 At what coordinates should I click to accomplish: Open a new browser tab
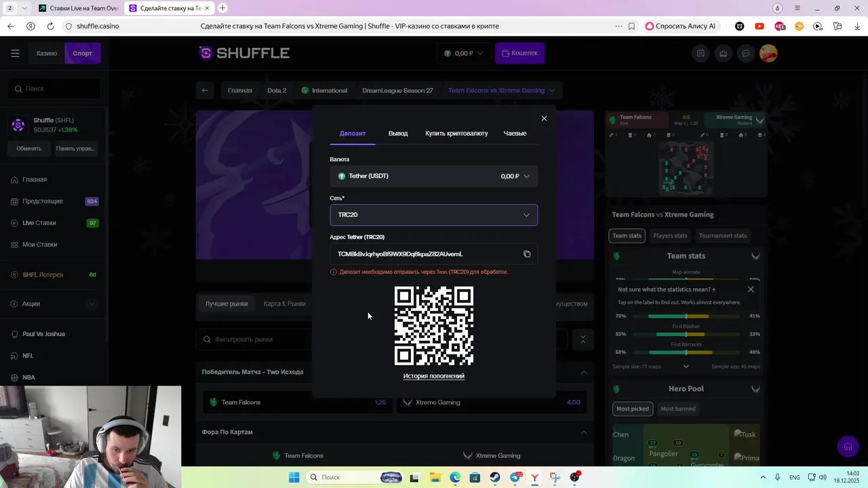coord(222,8)
